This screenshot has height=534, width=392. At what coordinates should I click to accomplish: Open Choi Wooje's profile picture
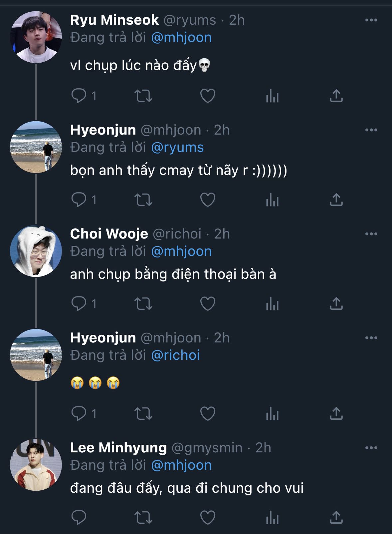tap(36, 251)
